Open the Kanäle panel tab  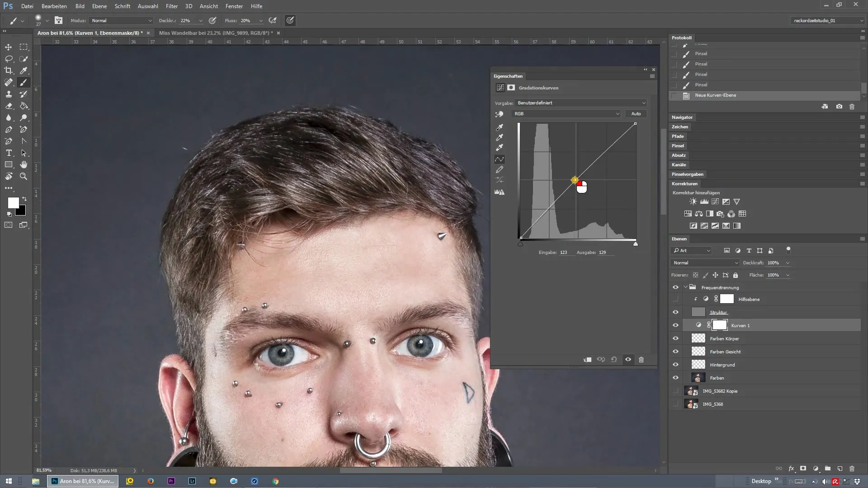679,165
